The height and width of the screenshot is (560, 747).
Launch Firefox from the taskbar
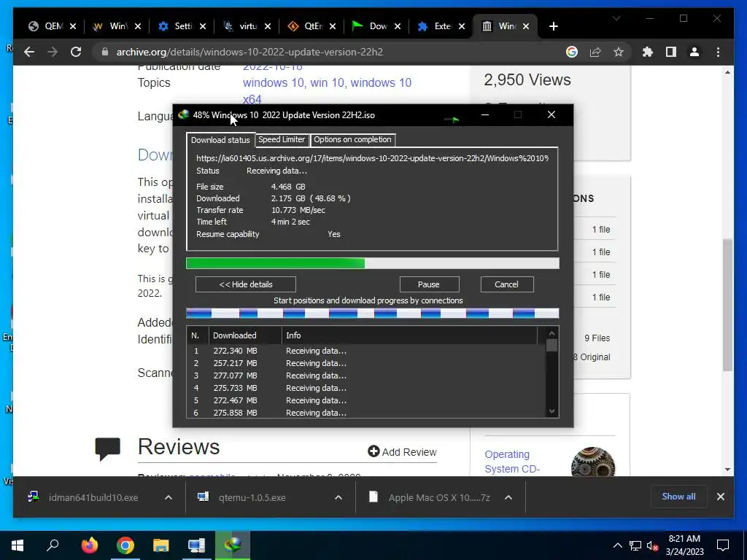click(90, 545)
